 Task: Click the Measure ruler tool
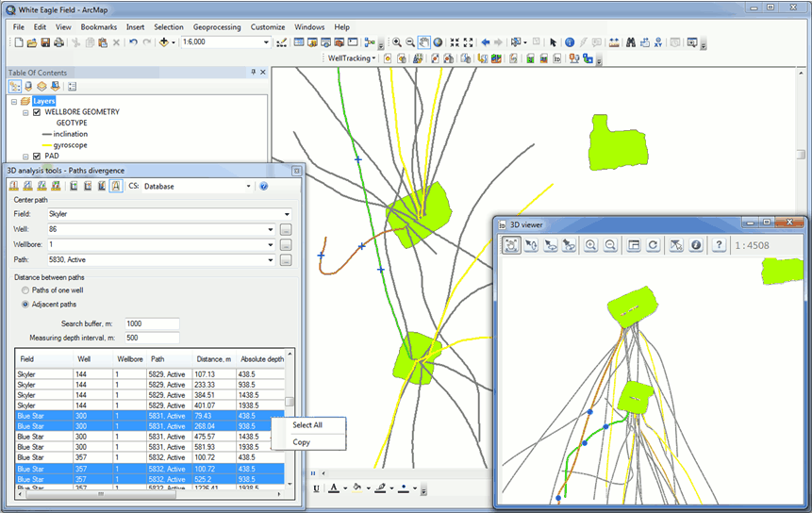[614, 42]
